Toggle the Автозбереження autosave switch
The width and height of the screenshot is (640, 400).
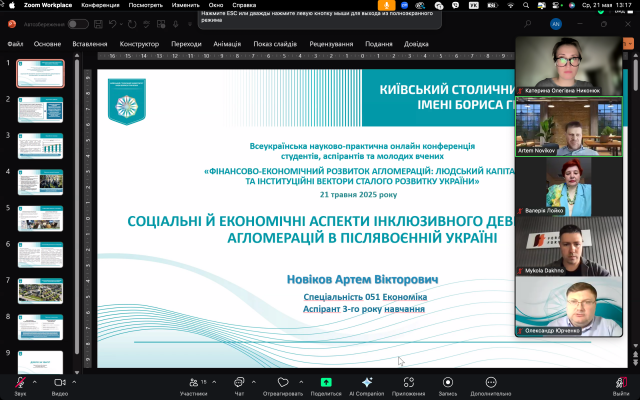coord(78,24)
